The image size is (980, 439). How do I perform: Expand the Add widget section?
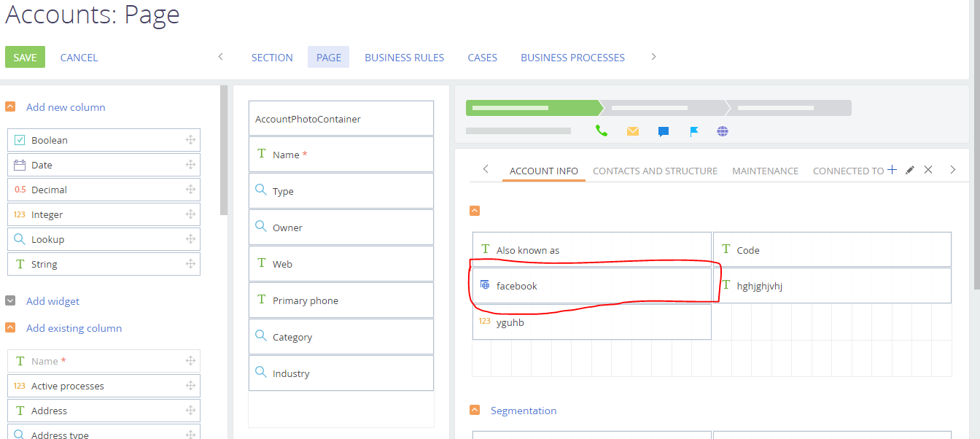click(10, 301)
